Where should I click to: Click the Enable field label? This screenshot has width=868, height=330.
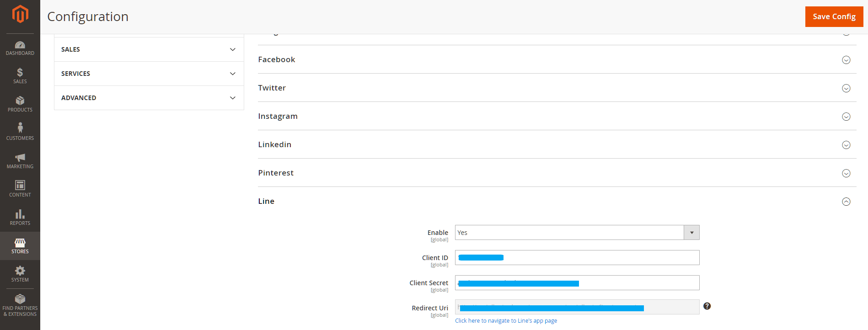(438, 233)
